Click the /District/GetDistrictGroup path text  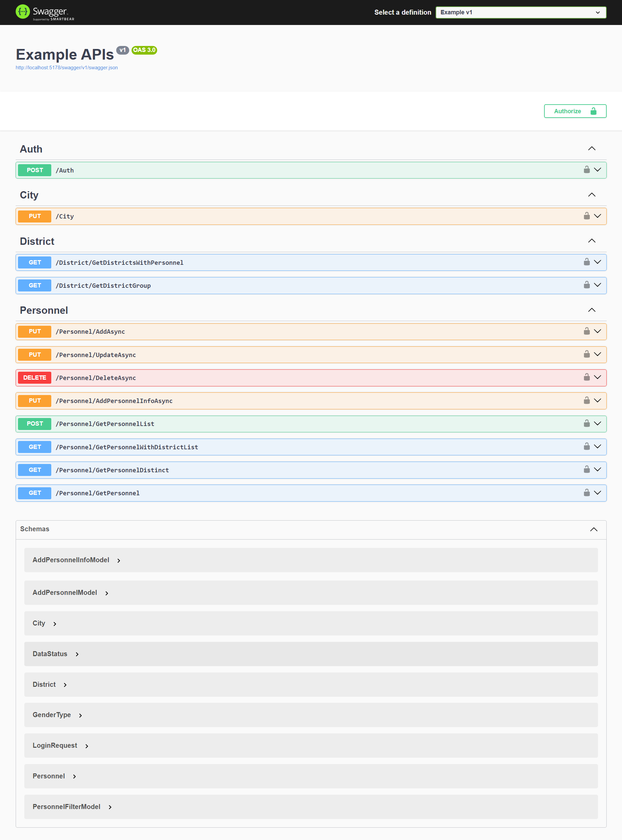click(103, 286)
